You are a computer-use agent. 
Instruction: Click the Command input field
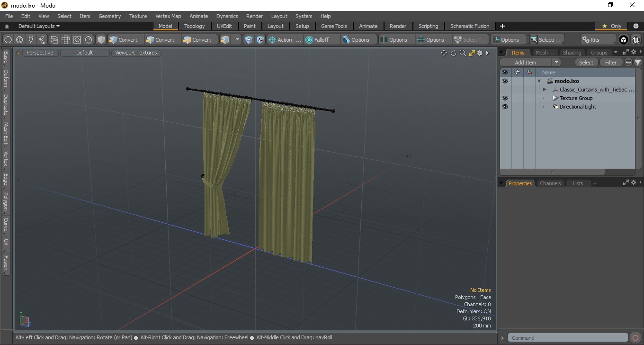pyautogui.click(x=568, y=338)
